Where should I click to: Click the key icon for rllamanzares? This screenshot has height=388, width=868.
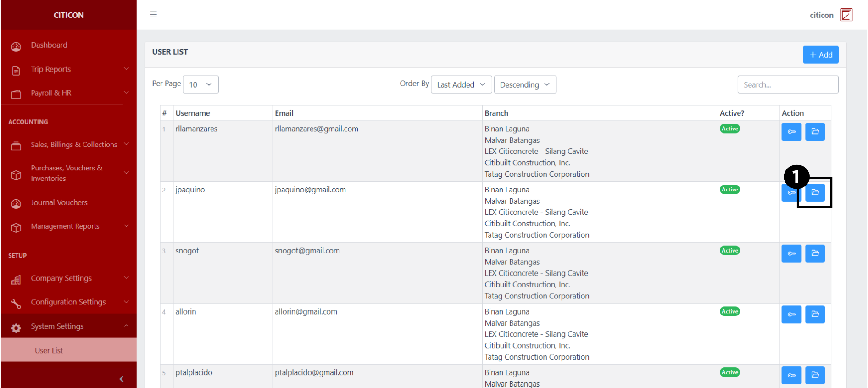click(x=791, y=132)
